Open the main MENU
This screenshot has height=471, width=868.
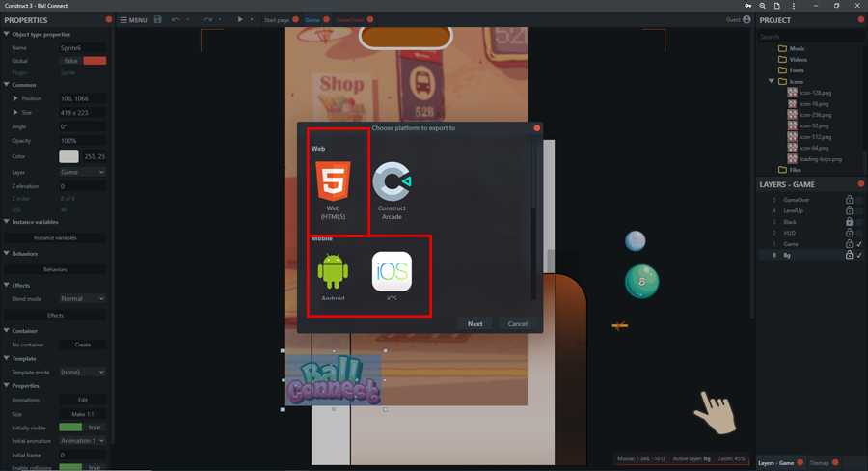tap(134, 19)
